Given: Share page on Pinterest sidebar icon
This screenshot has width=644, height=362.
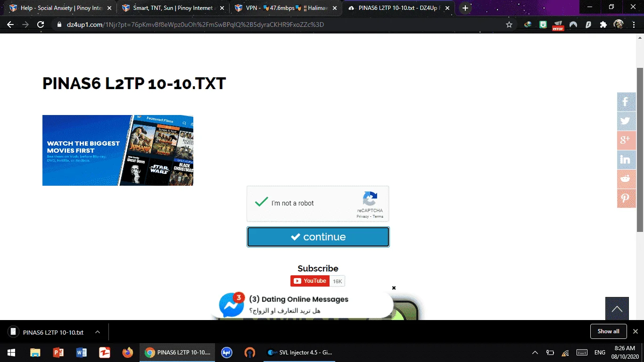Looking at the screenshot, I should coord(627,198).
